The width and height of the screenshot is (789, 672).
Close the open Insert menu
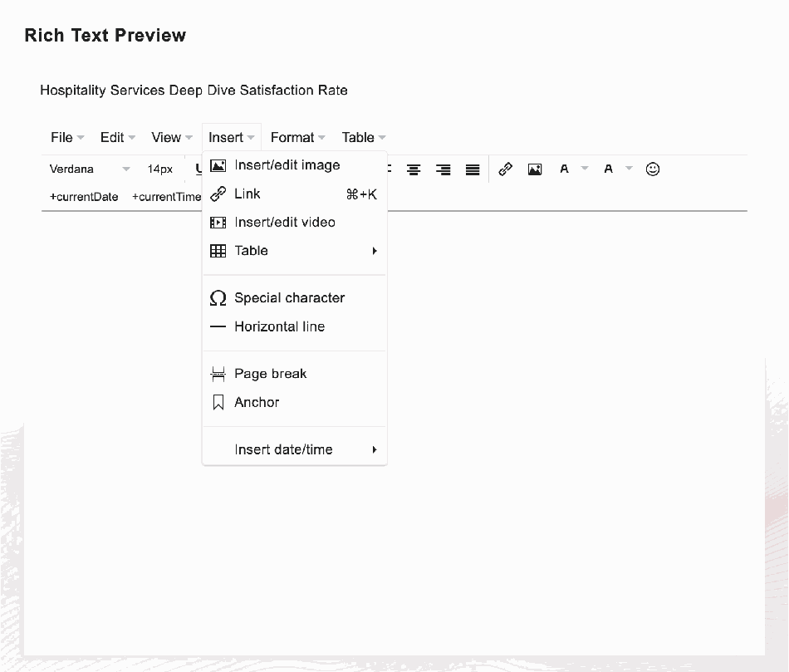click(x=232, y=137)
